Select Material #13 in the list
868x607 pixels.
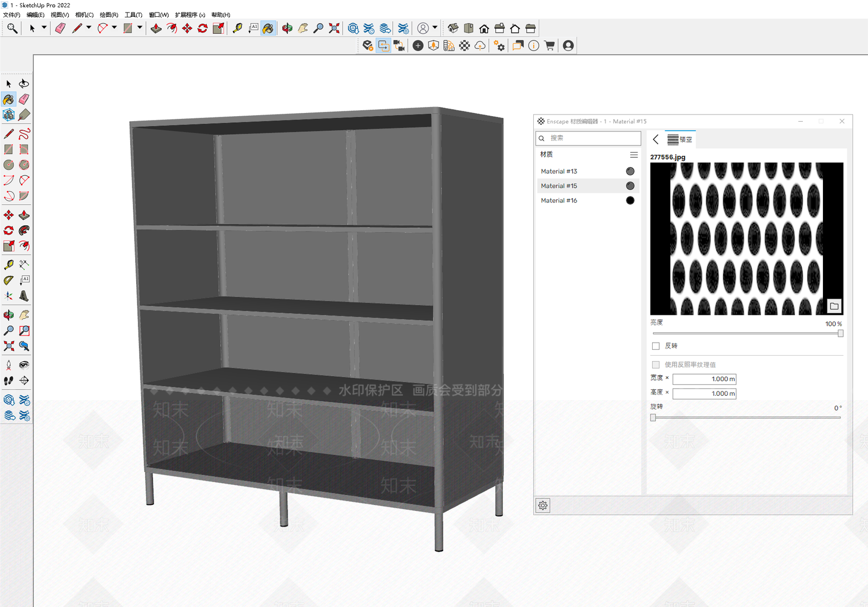point(588,171)
